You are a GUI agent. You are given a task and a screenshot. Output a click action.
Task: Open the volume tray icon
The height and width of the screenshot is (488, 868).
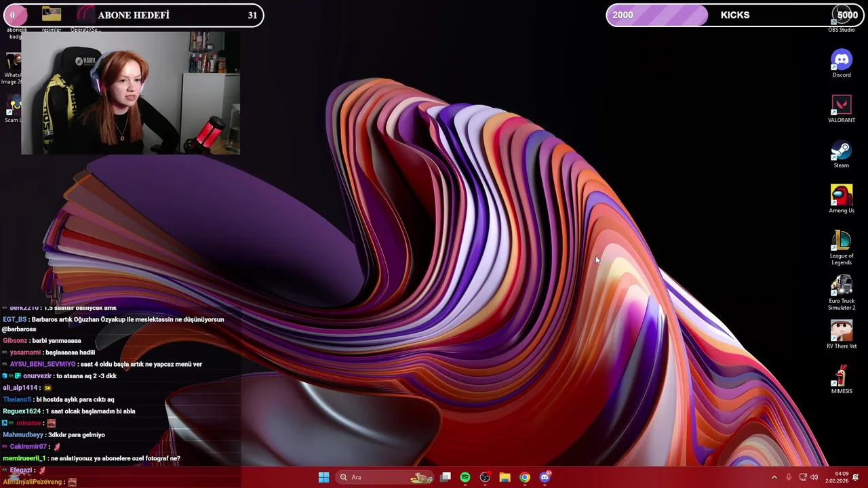[814, 477]
